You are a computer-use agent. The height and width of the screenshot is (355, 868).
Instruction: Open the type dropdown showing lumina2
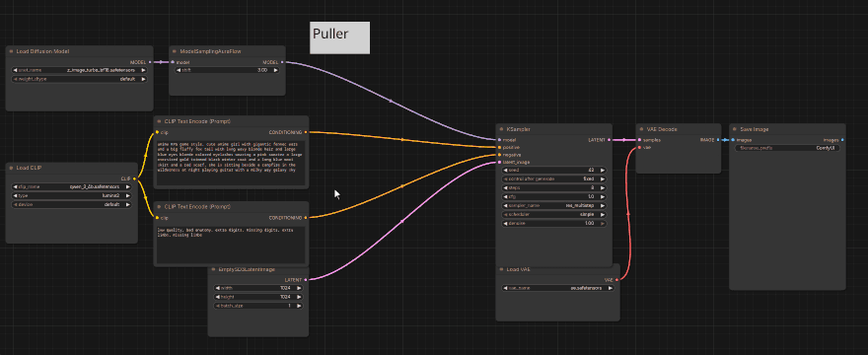pyautogui.click(x=71, y=195)
